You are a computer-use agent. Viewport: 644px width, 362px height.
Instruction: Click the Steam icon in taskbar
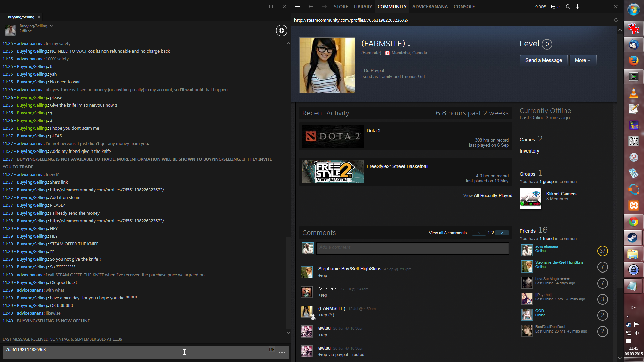pos(633,238)
